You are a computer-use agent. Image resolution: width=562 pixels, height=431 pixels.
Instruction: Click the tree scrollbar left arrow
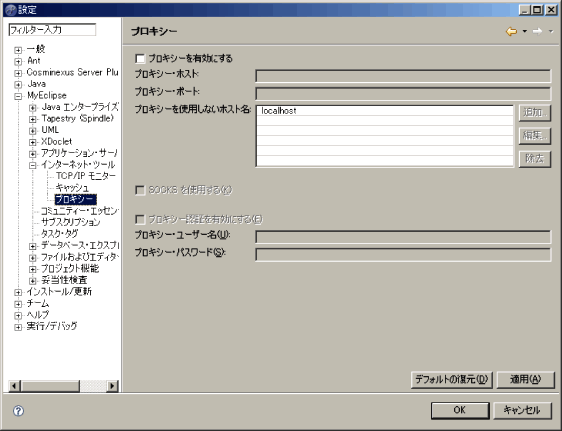point(14,386)
